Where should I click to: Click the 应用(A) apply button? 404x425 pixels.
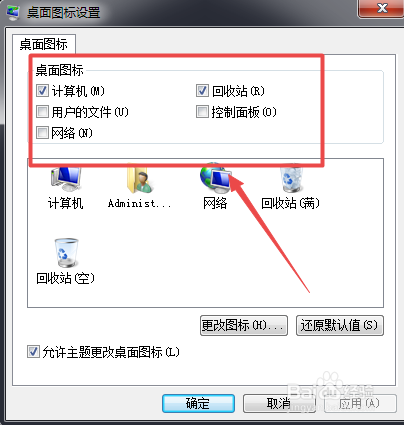pyautogui.click(x=360, y=403)
